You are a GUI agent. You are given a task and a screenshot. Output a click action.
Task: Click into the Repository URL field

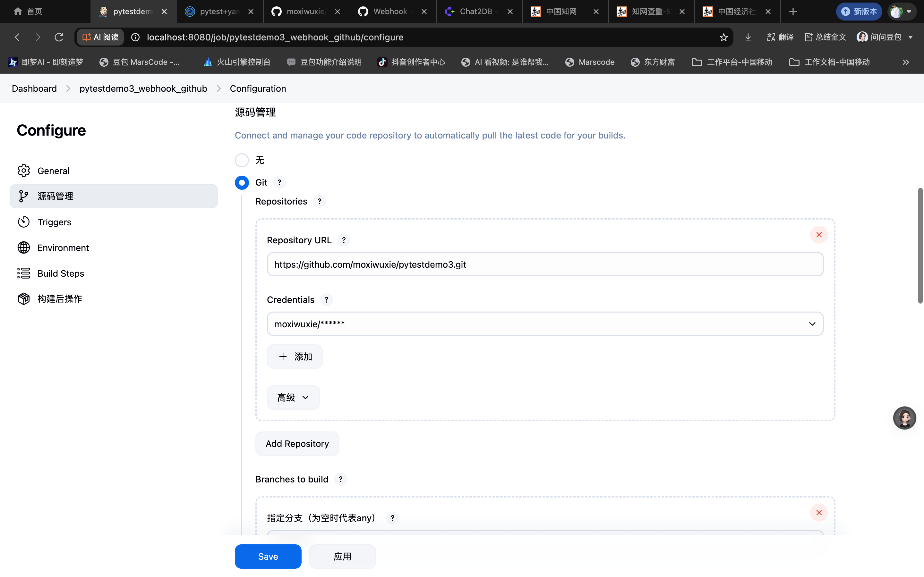(545, 264)
